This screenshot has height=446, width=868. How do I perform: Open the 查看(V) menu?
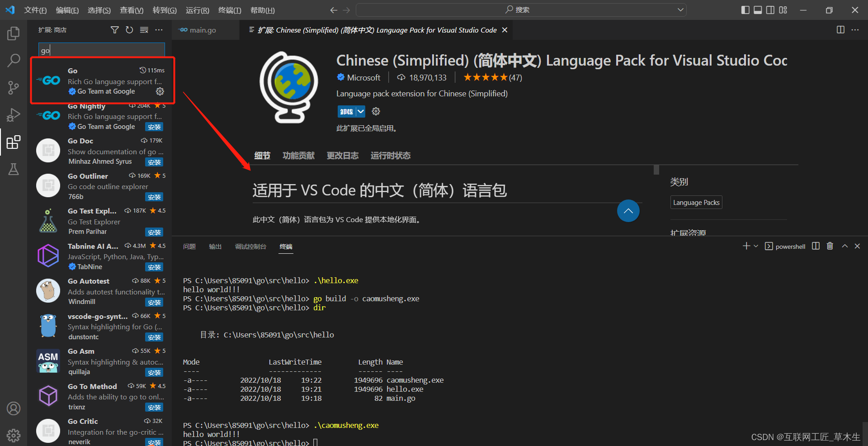[x=132, y=10]
